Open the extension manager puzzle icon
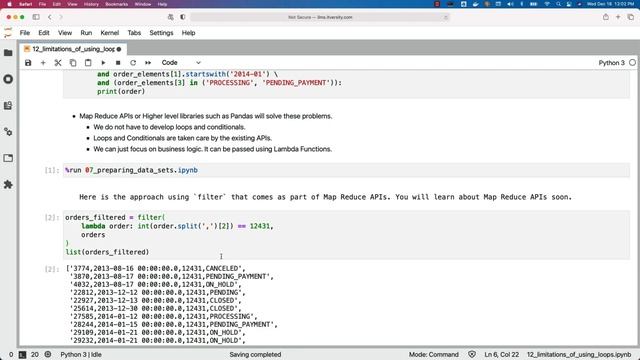The image size is (640, 360). pos(8,184)
